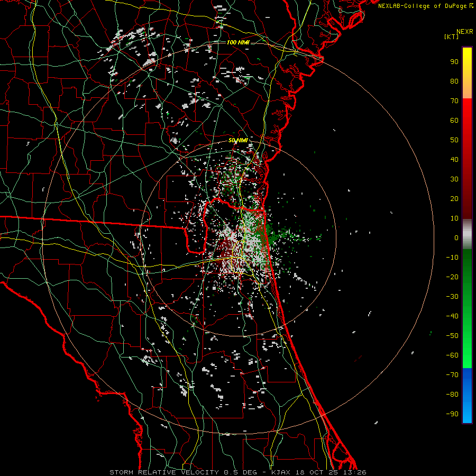
Task: Click the STORM RELATIVE VELOCITY caption text
Action: (164, 472)
